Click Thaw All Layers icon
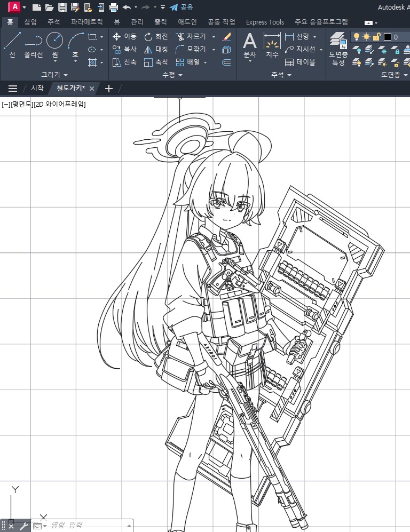The image size is (410, 532). tap(382, 62)
